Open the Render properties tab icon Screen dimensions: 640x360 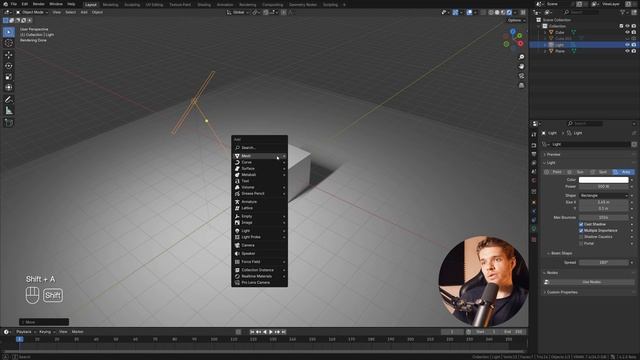point(534,145)
